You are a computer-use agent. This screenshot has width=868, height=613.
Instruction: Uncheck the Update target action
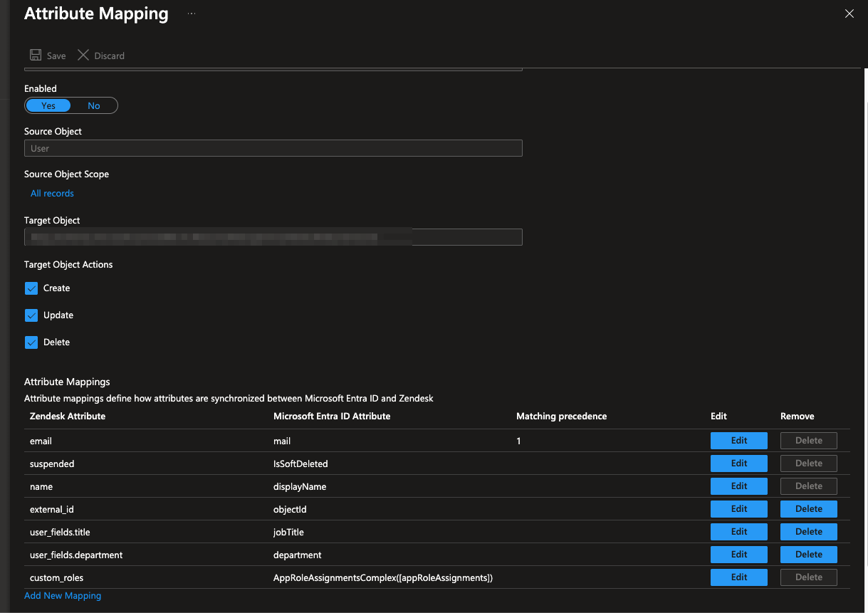(31, 315)
